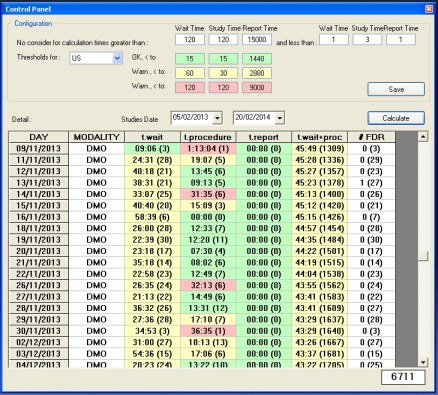Click wait cell 58:39 (6)
Screen dimensions: 438x395
(152, 217)
